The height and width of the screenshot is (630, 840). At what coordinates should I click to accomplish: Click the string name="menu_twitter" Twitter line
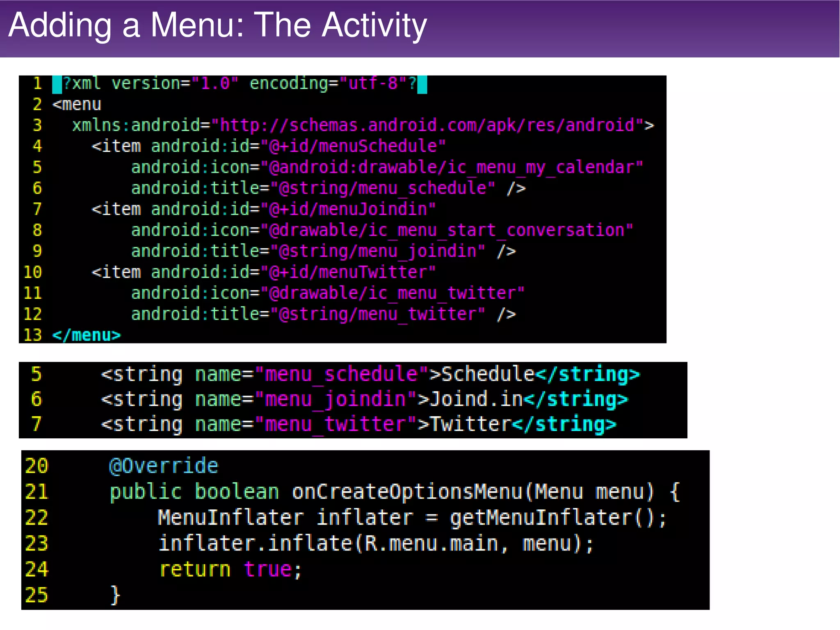tap(358, 424)
